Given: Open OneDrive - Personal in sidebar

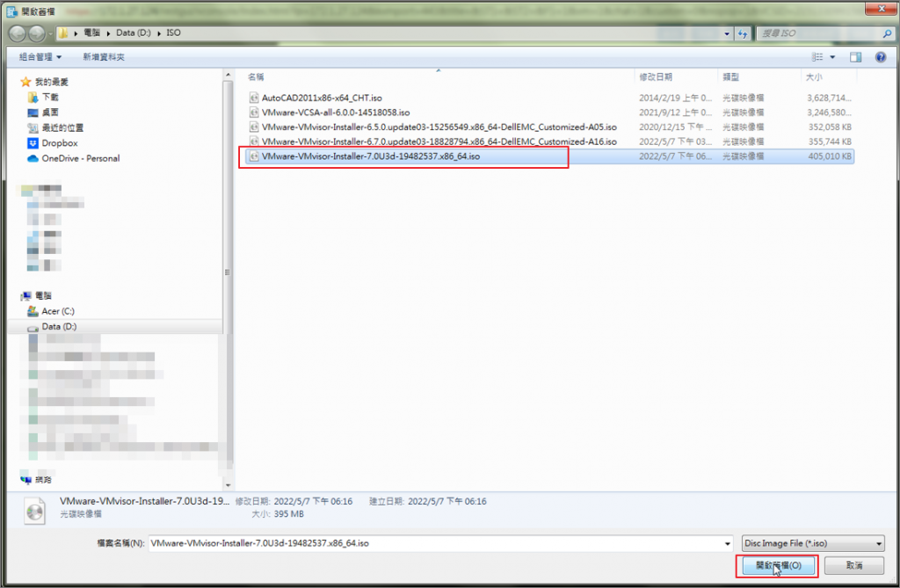Looking at the screenshot, I should (x=74, y=158).
